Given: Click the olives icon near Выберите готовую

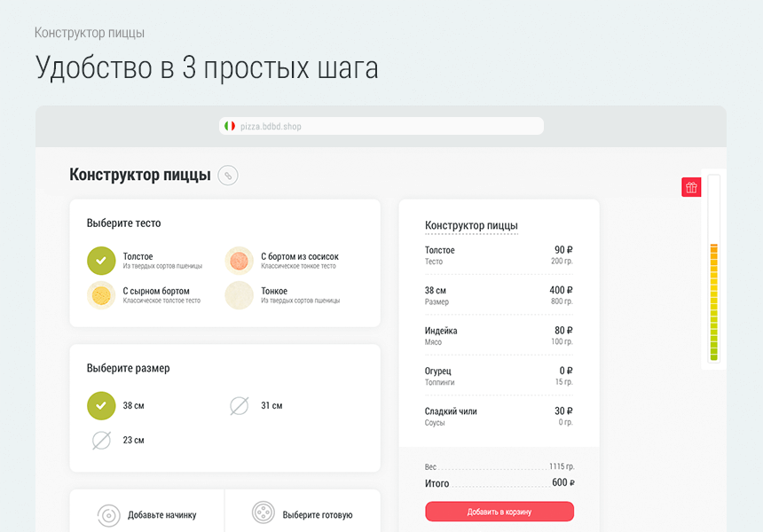Looking at the screenshot, I should pyautogui.click(x=264, y=513).
